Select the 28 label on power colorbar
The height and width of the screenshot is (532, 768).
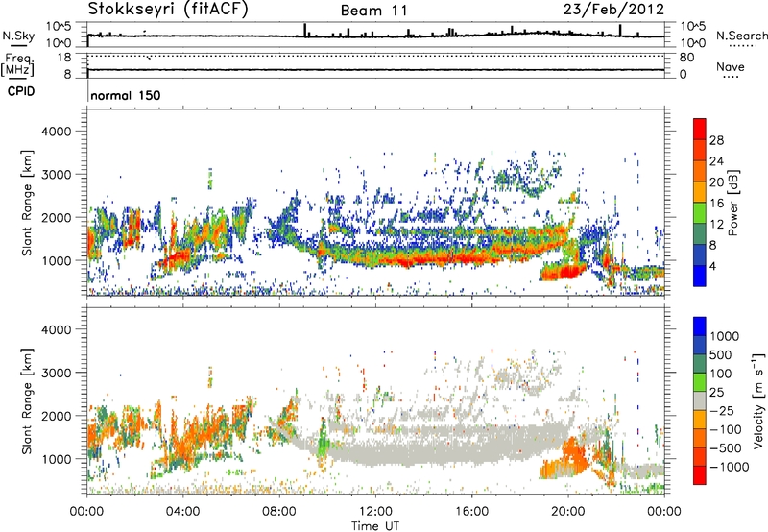[x=716, y=140]
